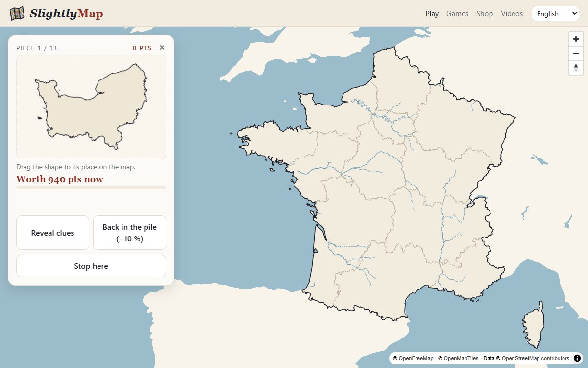Click the Reveal clues button
The height and width of the screenshot is (368, 588).
point(52,233)
